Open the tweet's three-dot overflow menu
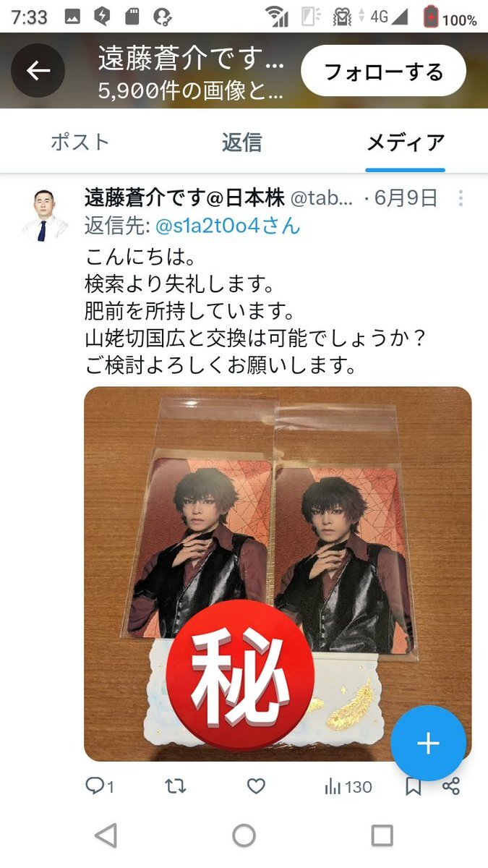This screenshot has height=868, width=488. 461,198
